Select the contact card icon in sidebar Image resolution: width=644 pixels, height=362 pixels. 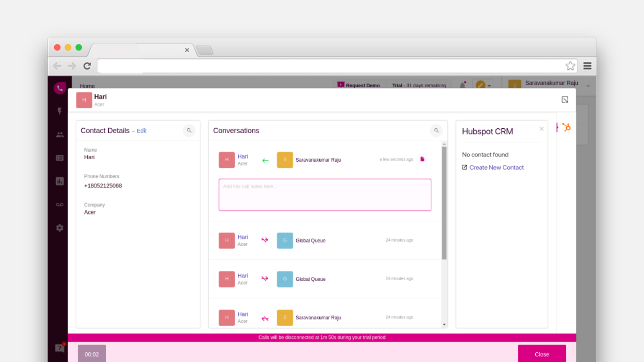[60, 158]
